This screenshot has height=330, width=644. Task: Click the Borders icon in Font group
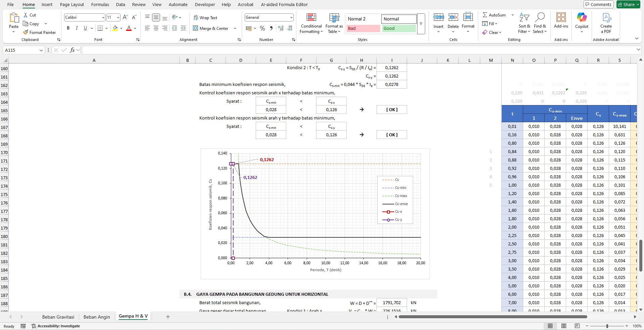tap(100, 28)
